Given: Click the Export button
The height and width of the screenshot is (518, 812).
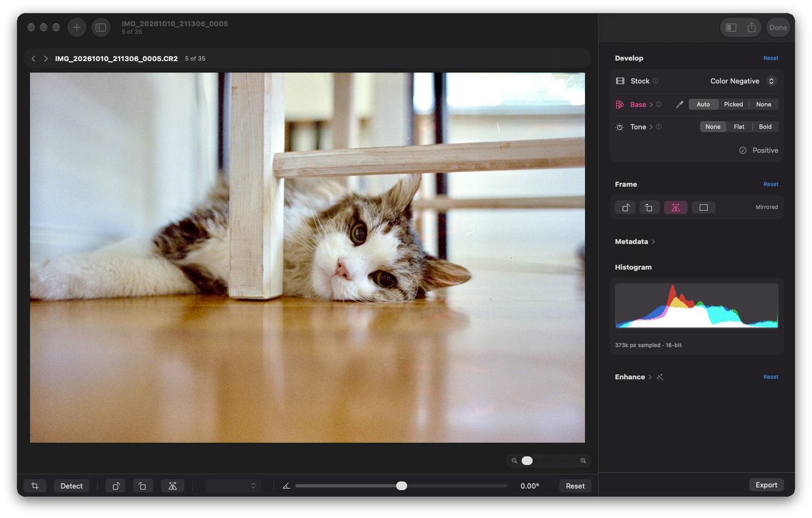Looking at the screenshot, I should point(766,485).
